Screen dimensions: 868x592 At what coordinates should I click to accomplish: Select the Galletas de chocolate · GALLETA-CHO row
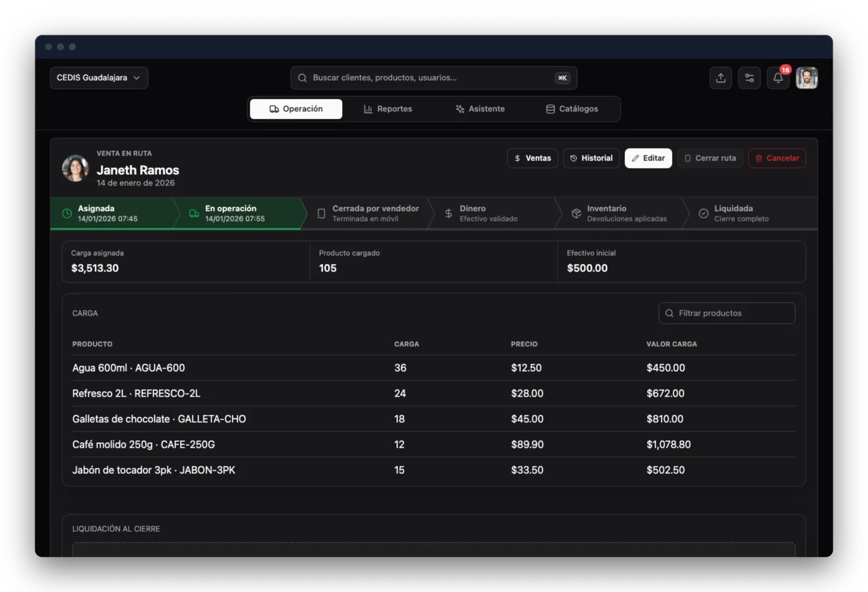coord(433,419)
